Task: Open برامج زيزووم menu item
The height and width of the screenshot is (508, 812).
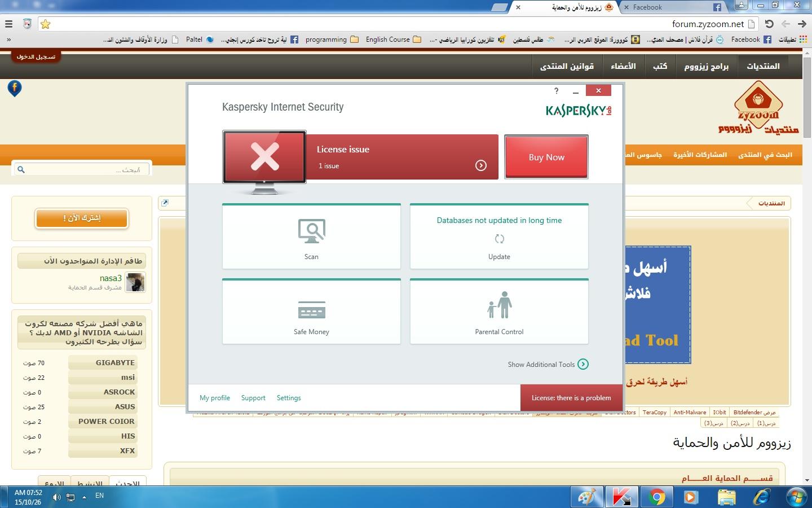Action: [x=707, y=66]
